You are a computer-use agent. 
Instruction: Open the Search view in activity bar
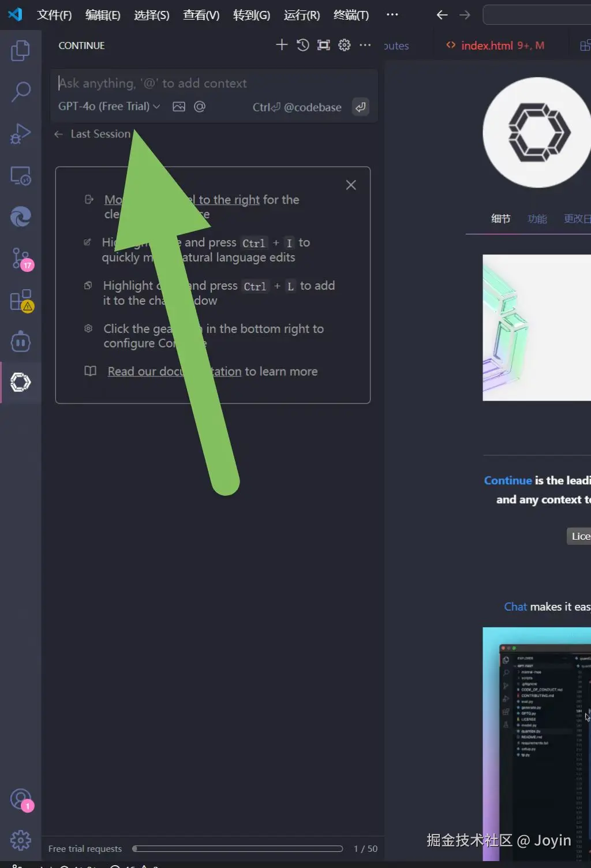click(20, 92)
